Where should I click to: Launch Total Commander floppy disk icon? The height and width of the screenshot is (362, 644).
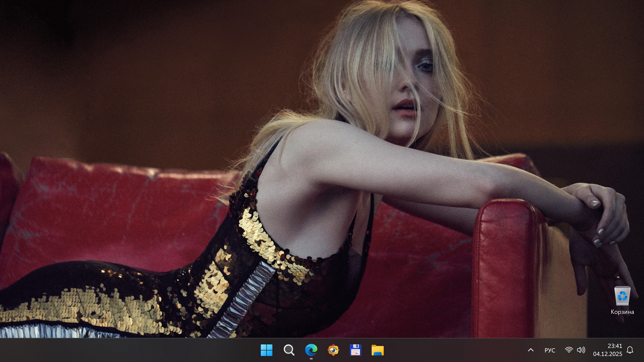(x=356, y=350)
